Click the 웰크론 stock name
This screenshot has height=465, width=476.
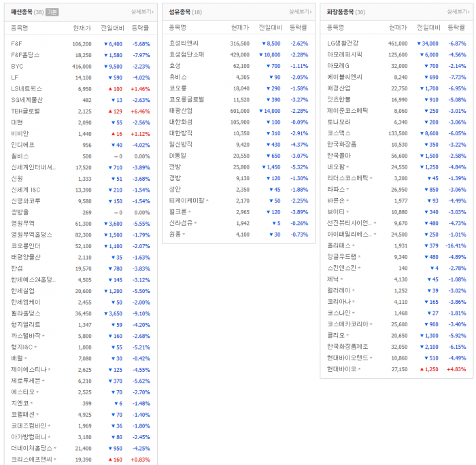tap(178, 212)
